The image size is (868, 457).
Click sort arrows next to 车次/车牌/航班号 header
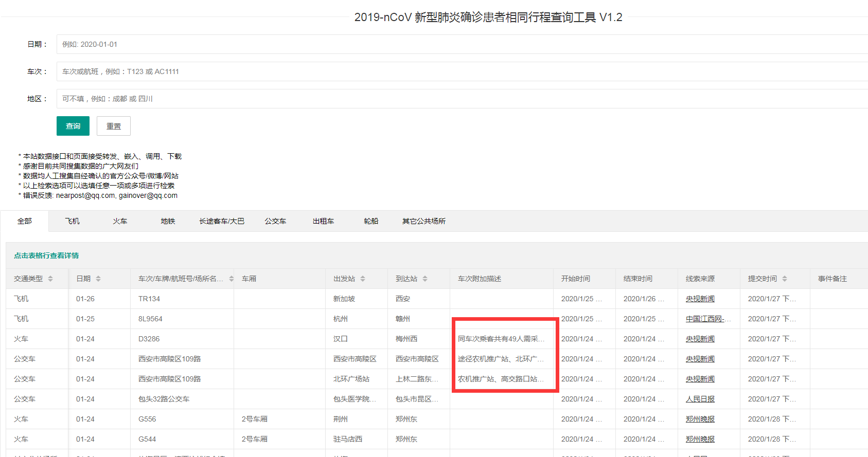point(232,279)
